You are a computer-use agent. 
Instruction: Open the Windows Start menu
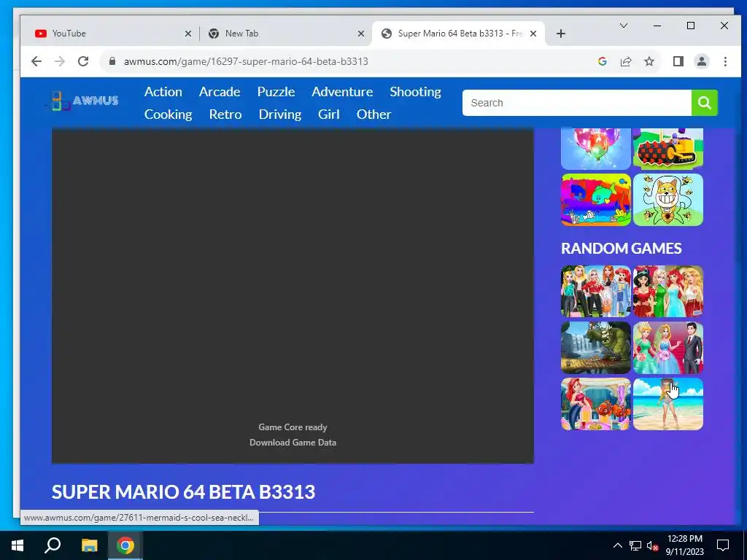point(18,545)
